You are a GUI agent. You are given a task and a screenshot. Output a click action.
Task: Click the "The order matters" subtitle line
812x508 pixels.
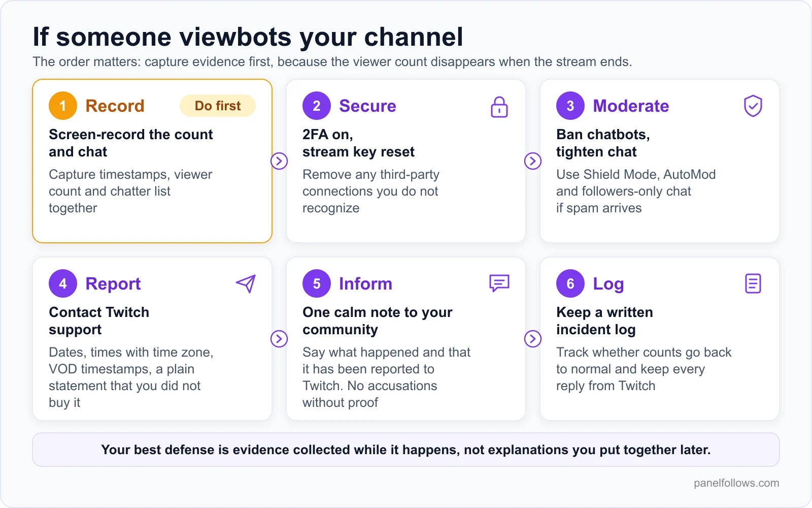[x=332, y=62]
